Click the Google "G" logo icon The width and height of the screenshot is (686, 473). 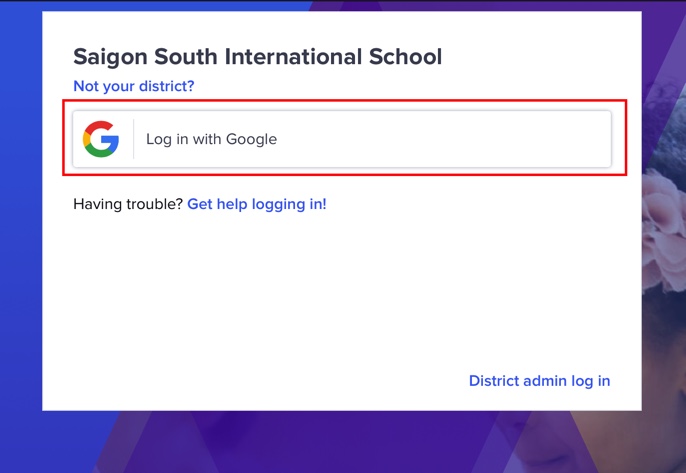[x=101, y=139]
